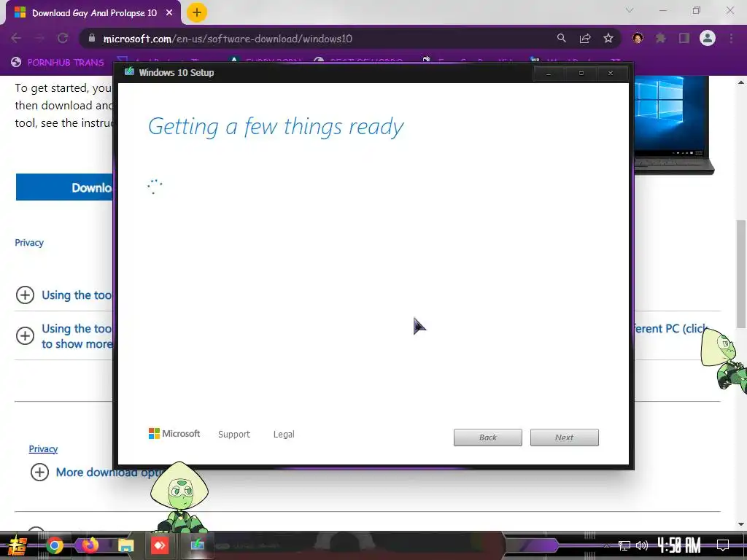Click the underlined Privacy link on webpage
The image size is (747, 560).
click(x=43, y=448)
